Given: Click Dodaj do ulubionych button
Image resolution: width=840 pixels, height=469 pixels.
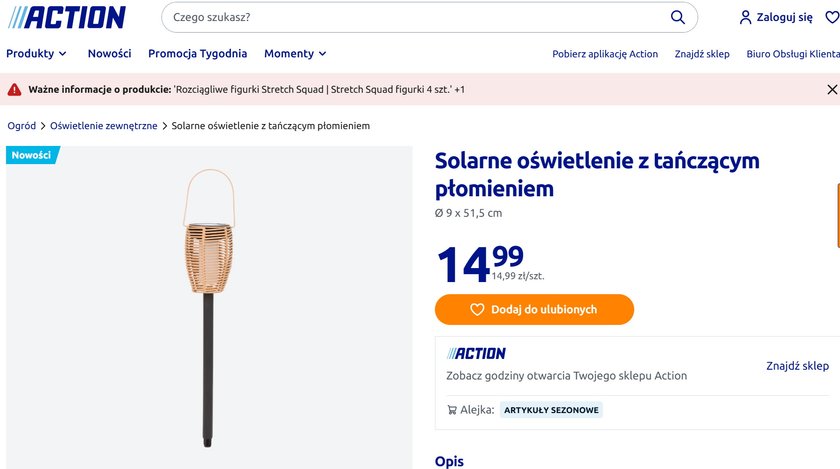Looking at the screenshot, I should 534,310.
